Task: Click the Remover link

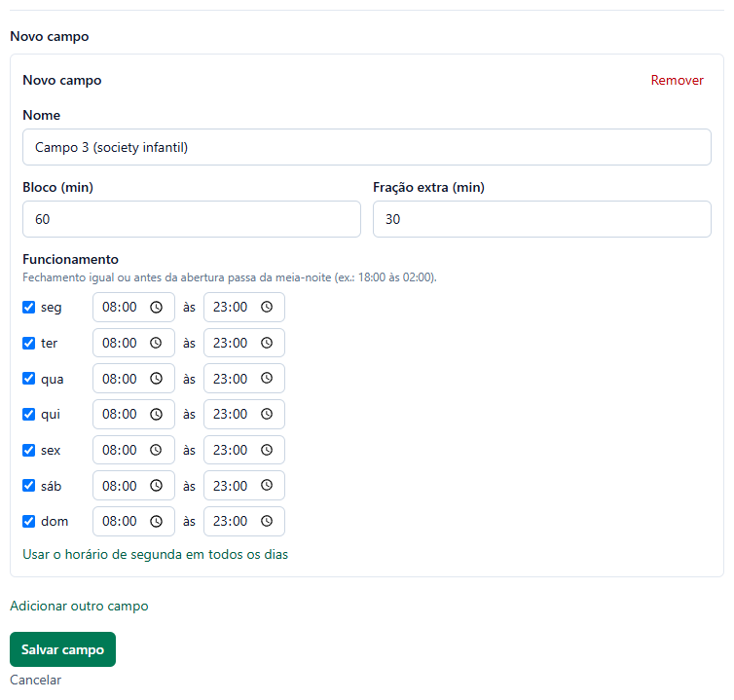Action: [677, 80]
